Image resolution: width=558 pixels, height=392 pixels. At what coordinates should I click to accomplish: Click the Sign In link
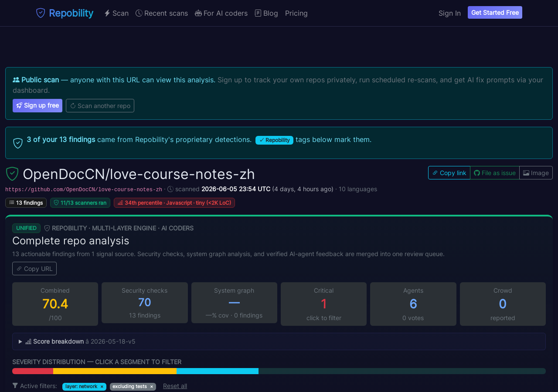[449, 13]
